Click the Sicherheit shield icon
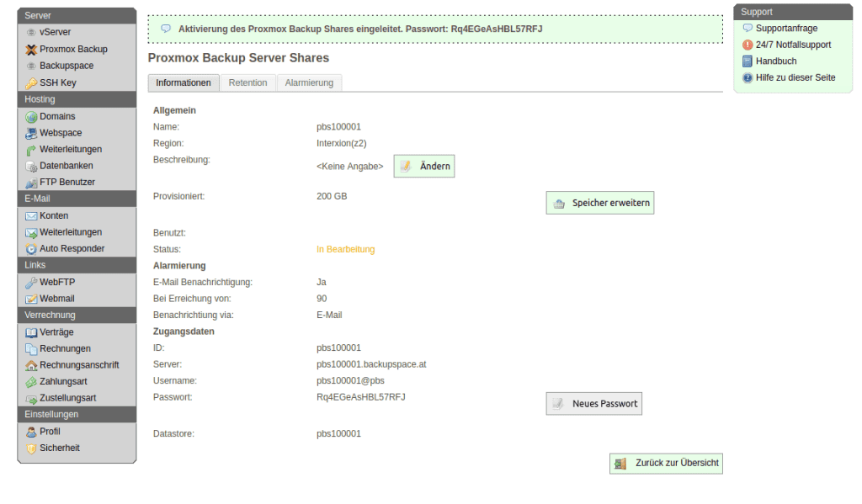The height and width of the screenshot is (504, 862). pos(31,448)
